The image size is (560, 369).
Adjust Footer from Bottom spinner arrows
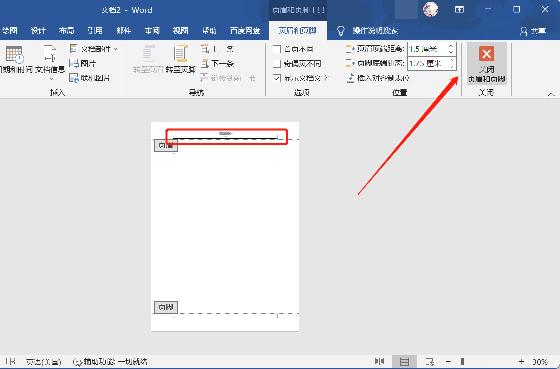point(451,63)
